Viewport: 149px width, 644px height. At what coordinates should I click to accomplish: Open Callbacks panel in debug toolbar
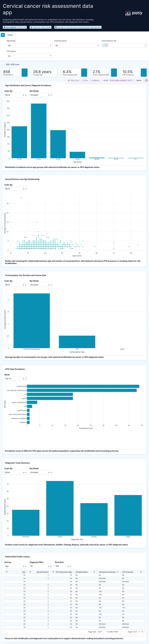[95, 80]
